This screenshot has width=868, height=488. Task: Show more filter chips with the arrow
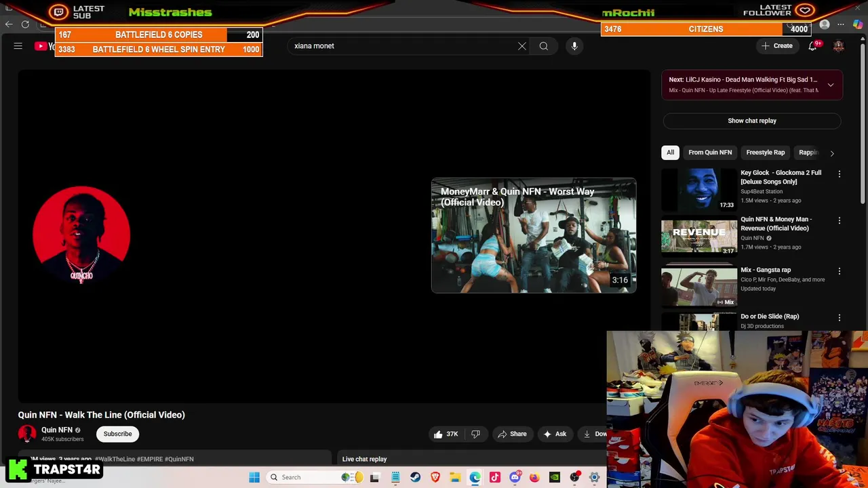tap(832, 153)
